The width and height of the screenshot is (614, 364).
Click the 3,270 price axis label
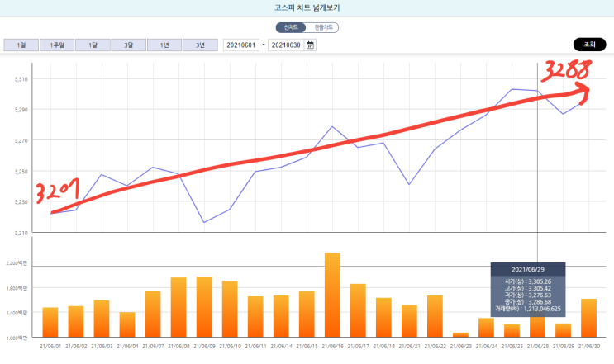coord(21,141)
